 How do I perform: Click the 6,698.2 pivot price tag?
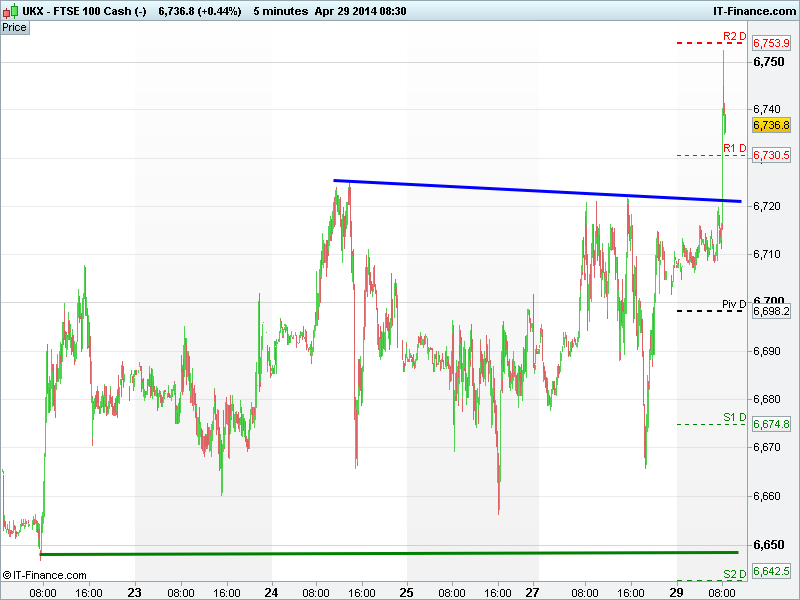(771, 311)
